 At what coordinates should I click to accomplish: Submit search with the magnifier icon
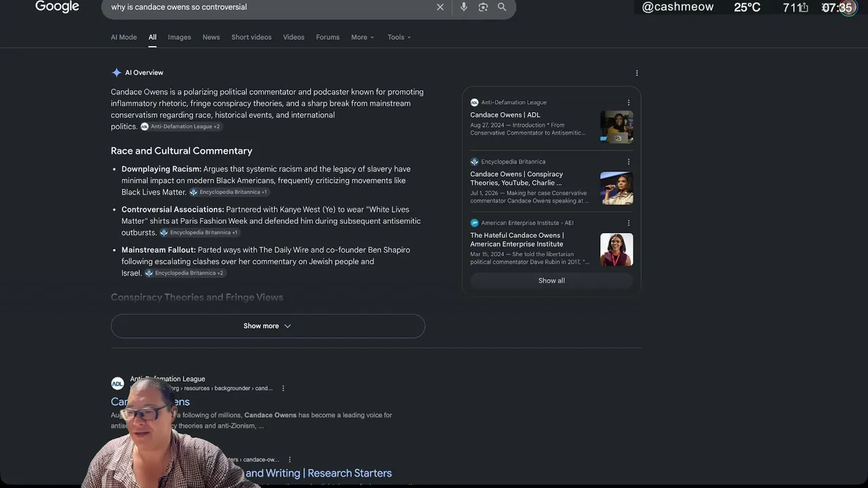pos(502,7)
